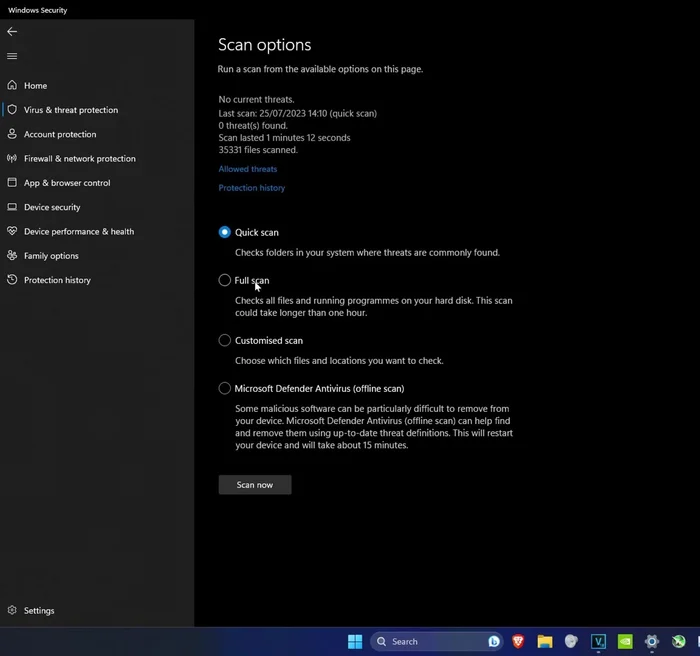Open Settings gear in the taskbar
The image size is (700, 656).
click(652, 642)
